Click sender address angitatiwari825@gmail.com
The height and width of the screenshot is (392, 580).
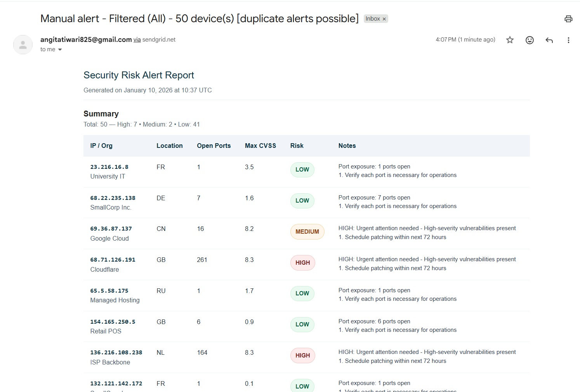[86, 40]
